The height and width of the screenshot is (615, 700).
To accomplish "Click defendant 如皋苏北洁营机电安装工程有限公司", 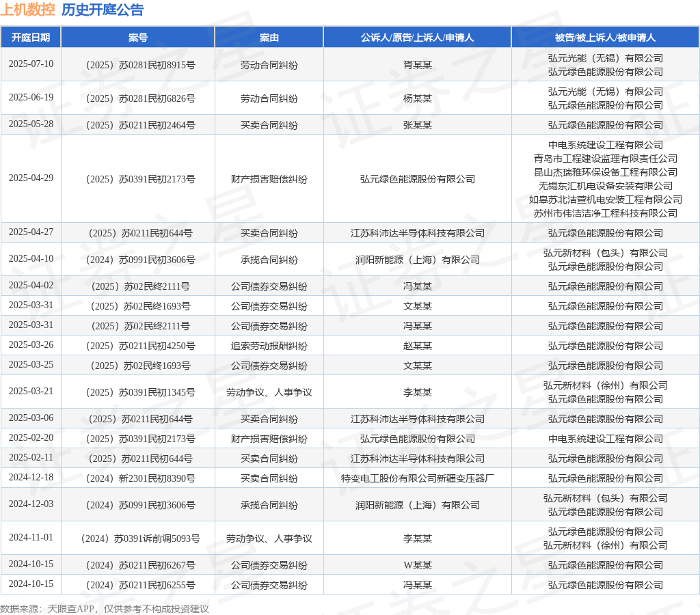I will click(606, 200).
